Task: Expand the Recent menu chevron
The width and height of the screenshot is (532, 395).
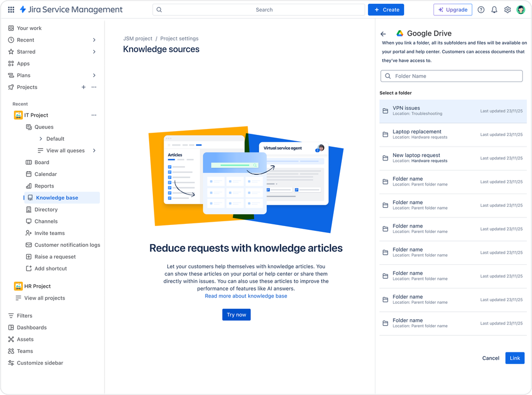Action: point(94,40)
